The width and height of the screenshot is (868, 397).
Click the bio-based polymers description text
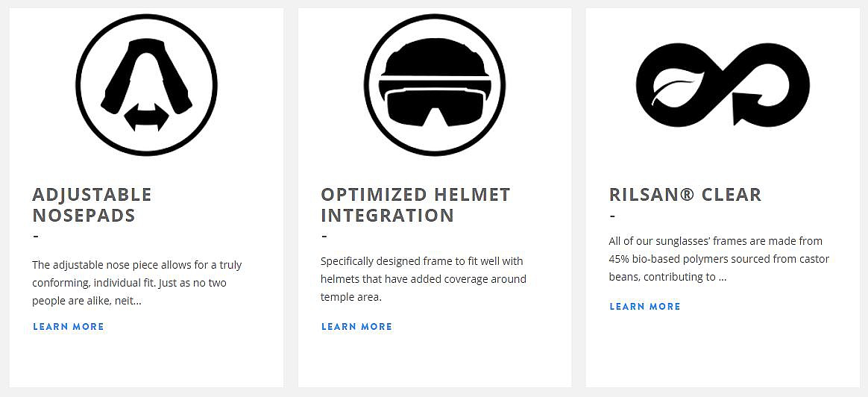pos(719,259)
